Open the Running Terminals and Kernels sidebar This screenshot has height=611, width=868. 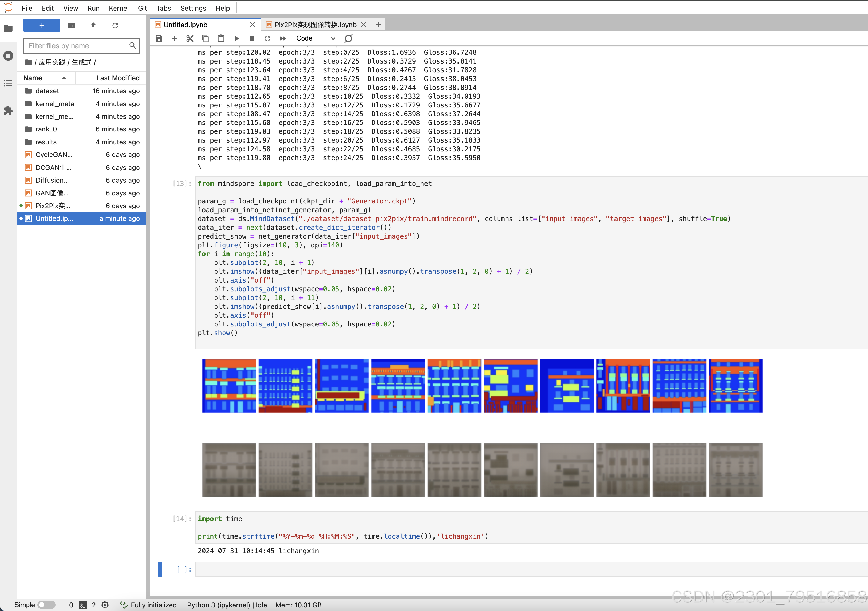pos(8,56)
